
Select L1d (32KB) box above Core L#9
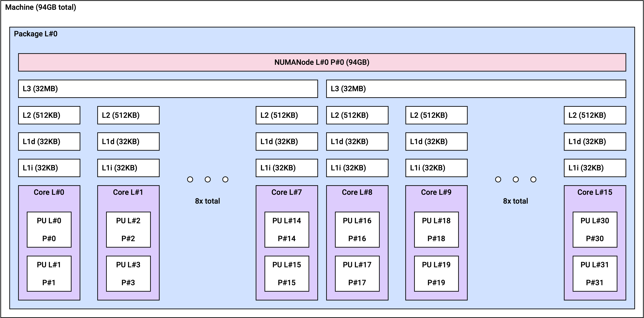437,142
